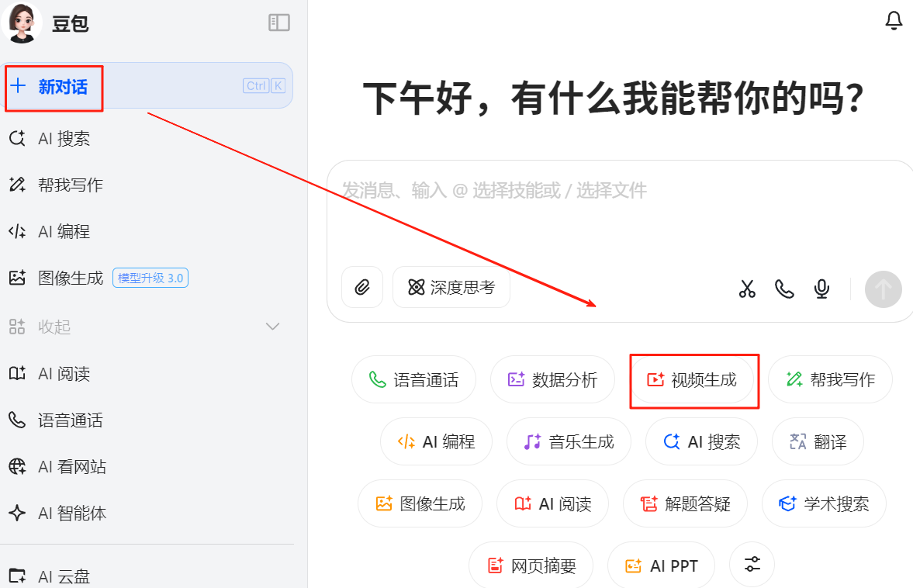Click the 视频生成 highlighted chip
Screen dimensions: 913x588
point(694,380)
